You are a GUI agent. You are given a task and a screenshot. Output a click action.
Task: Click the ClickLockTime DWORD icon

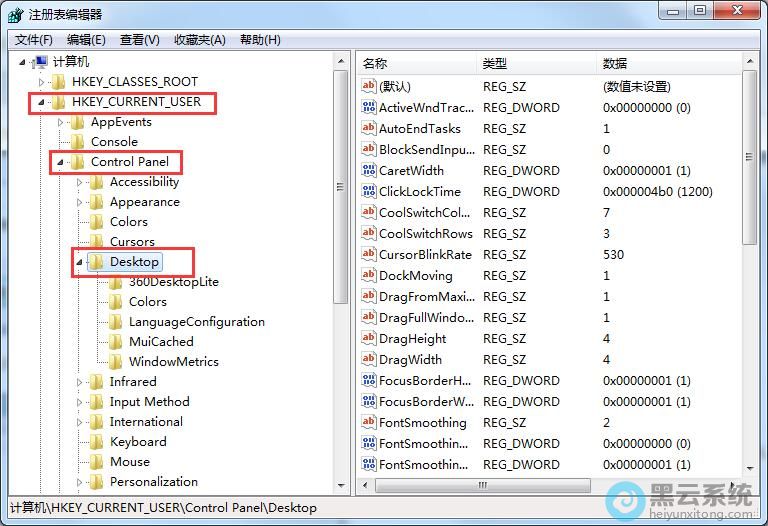(x=368, y=192)
